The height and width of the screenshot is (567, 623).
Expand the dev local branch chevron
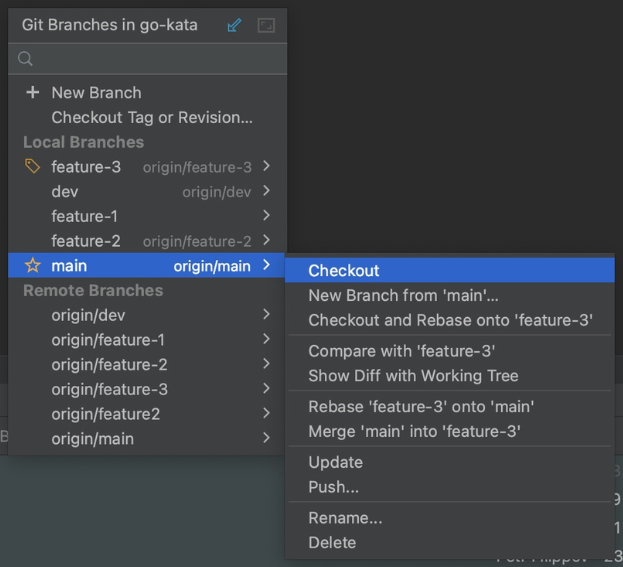point(267,191)
